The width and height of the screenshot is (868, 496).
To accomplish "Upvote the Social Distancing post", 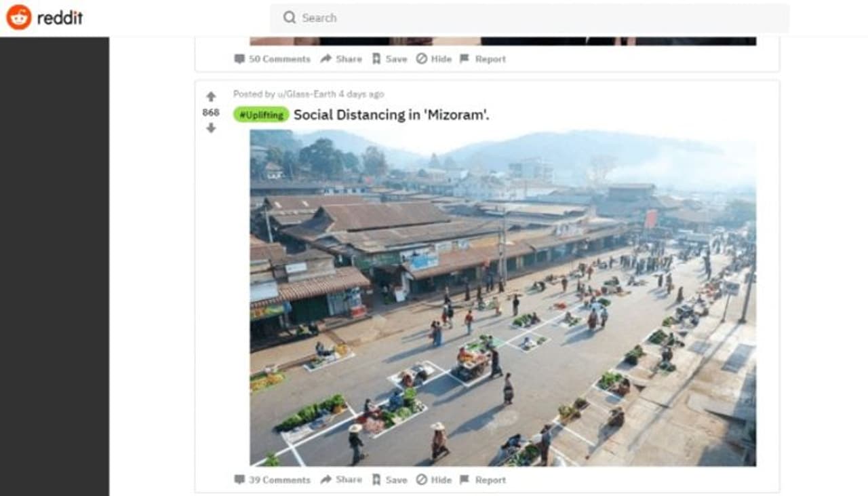I will [x=210, y=95].
